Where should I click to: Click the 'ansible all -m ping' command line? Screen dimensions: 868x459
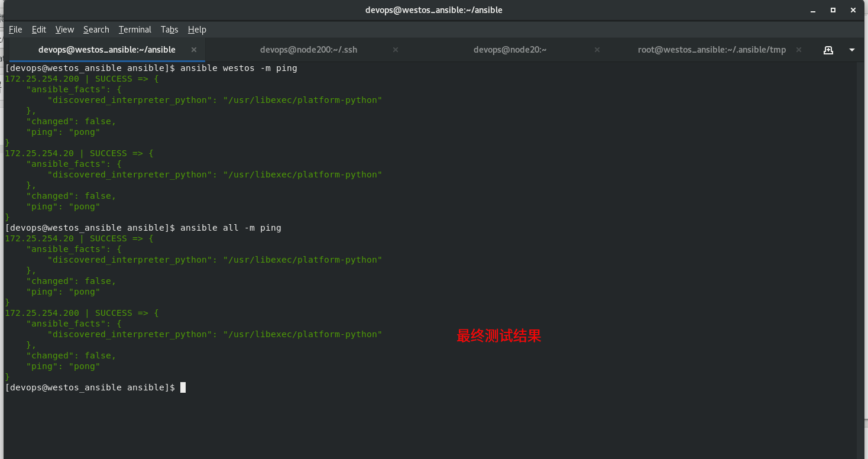click(143, 228)
